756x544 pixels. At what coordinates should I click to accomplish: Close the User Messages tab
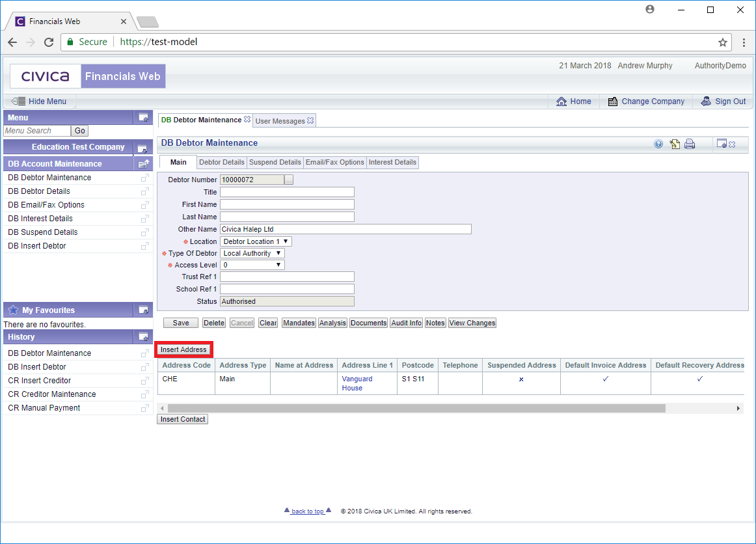[310, 120]
